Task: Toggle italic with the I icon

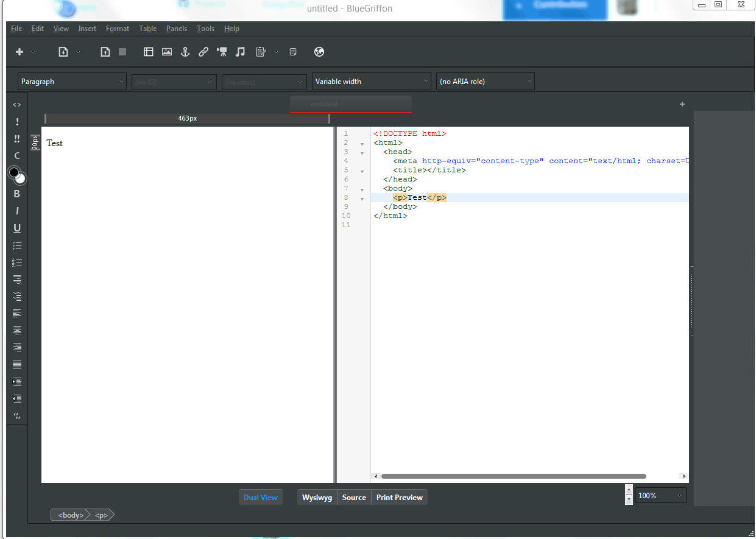Action: [x=17, y=211]
